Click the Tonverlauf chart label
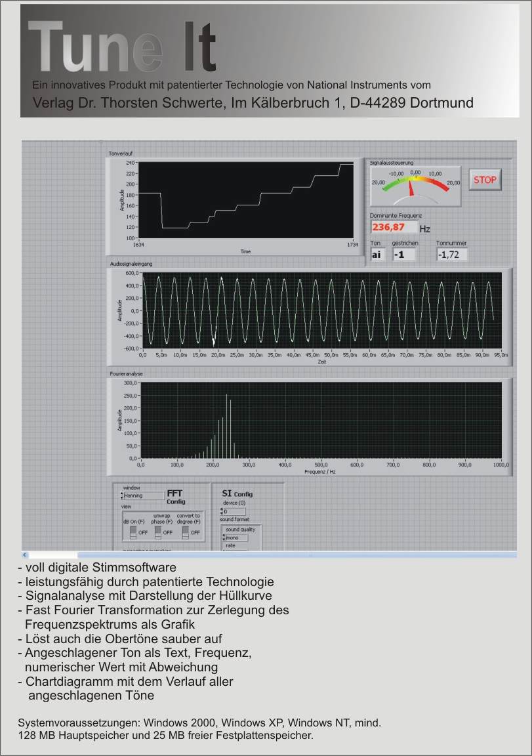Screen dimensions: 532x756 (x=121, y=154)
